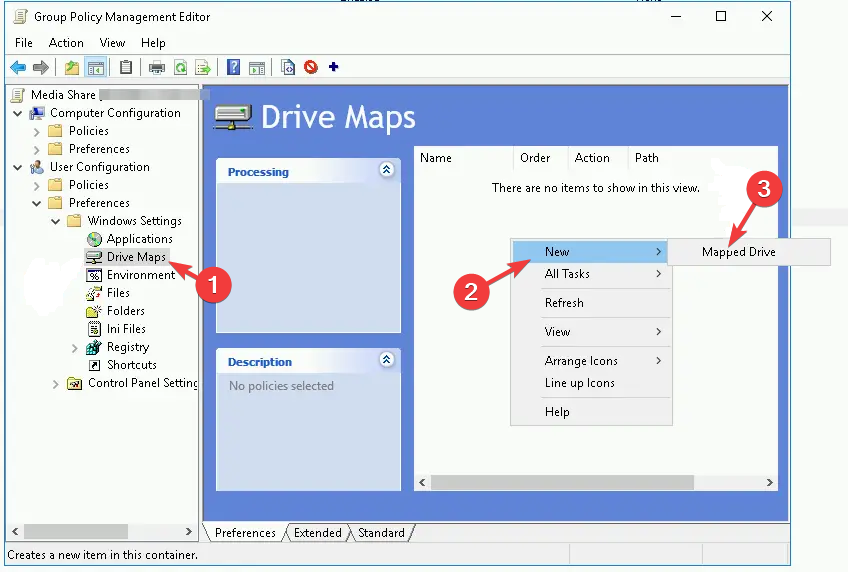848x572 pixels.
Task: Sort list by the Order column header
Action: 540,158
